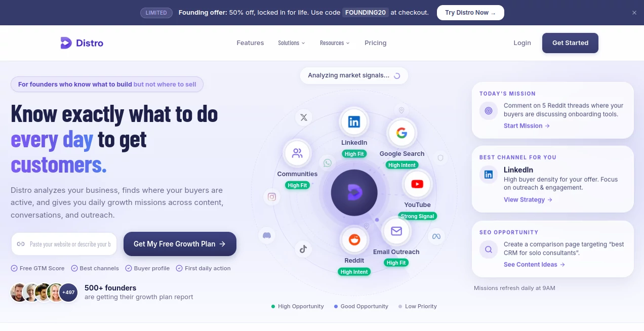Click the +497 founders avatar badge
The image size is (644, 331).
(68, 293)
